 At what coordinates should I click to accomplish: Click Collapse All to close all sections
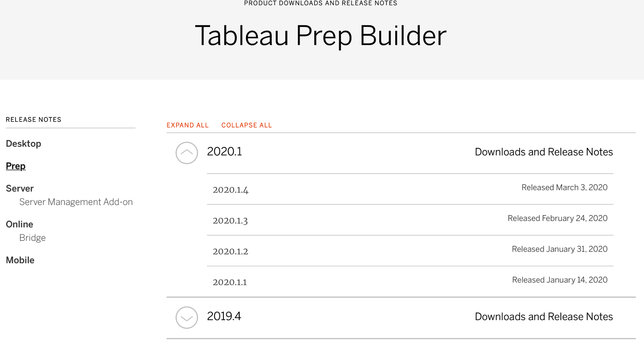(246, 125)
